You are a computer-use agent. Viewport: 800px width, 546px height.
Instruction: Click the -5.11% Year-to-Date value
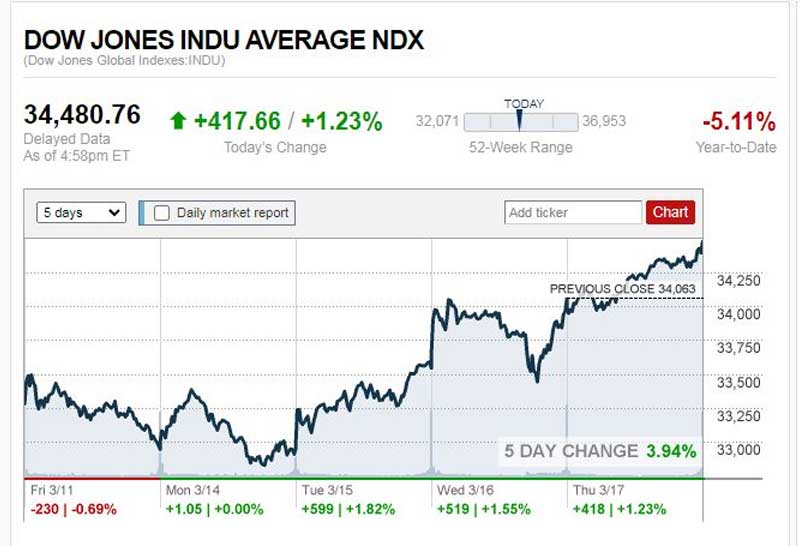click(x=738, y=123)
